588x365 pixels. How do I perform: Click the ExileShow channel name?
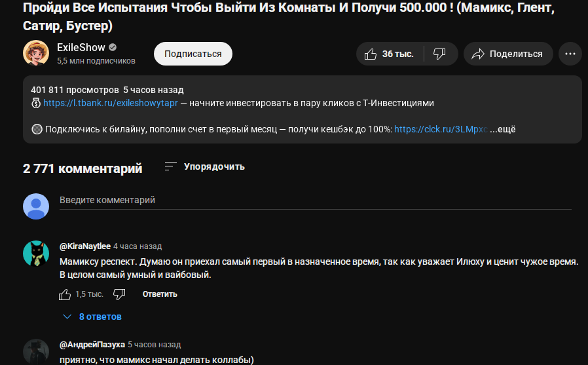coord(81,48)
